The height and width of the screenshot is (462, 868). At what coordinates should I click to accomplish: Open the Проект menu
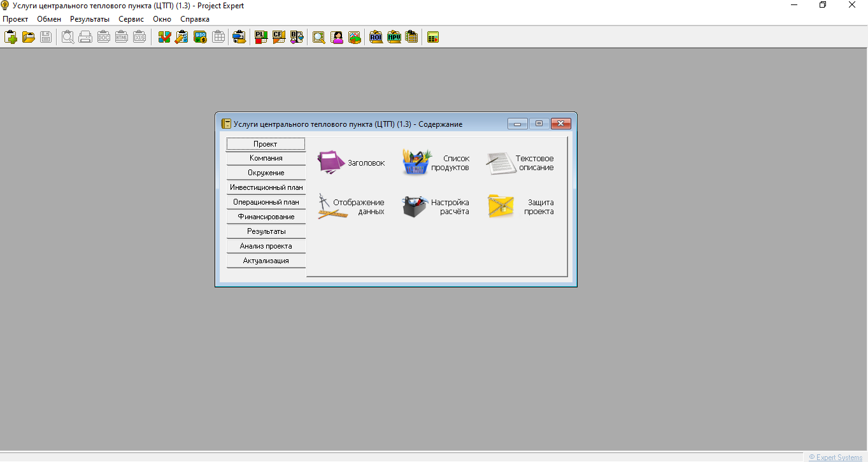pyautogui.click(x=15, y=19)
